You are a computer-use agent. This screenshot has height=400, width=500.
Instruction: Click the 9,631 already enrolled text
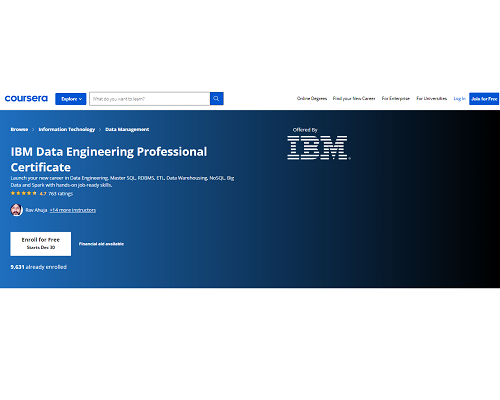point(39,267)
